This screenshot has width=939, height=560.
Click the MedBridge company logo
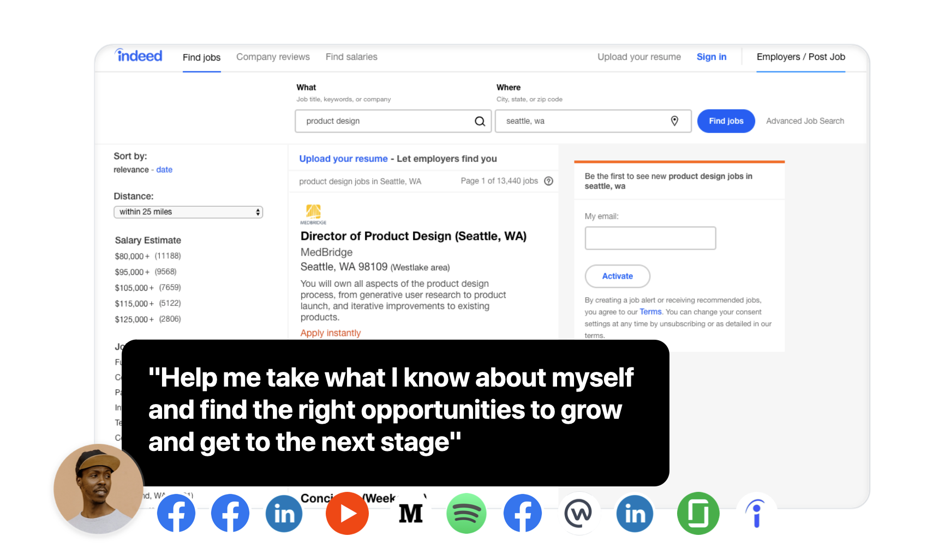[313, 214]
